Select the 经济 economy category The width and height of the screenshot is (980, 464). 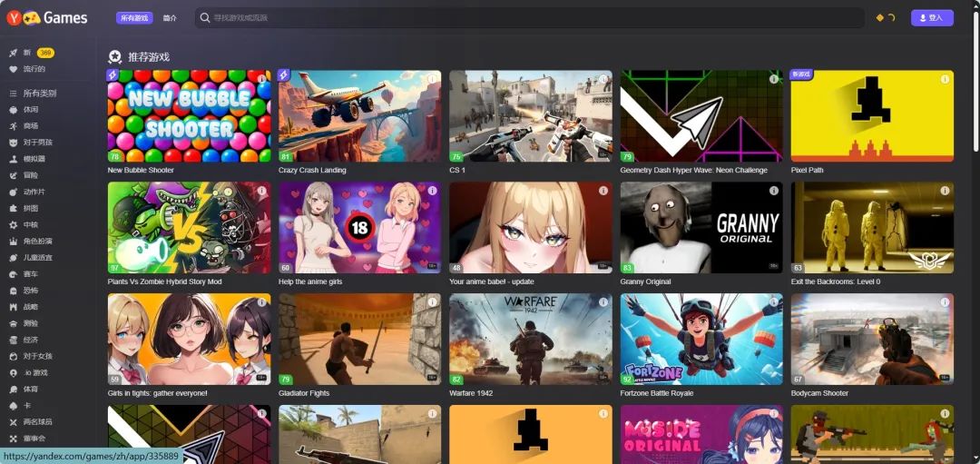pyautogui.click(x=24, y=340)
